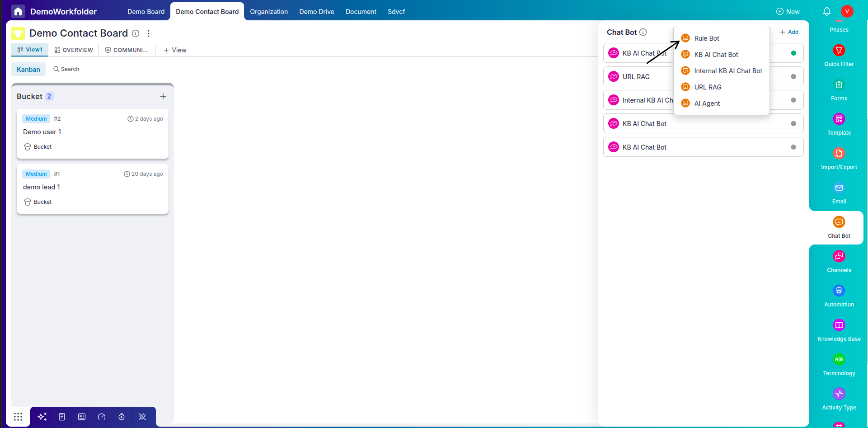Screen dimensions: 868x428
Task: Open the Template sidebar tool
Action: (x=839, y=124)
